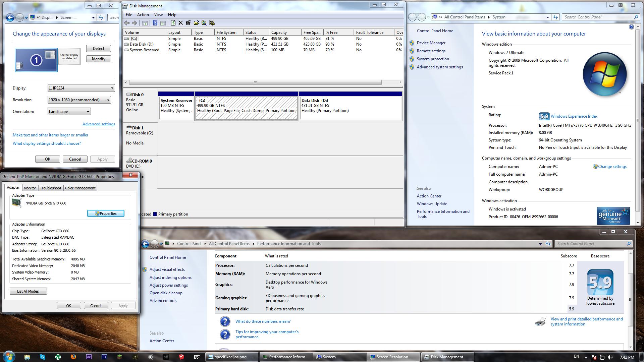The width and height of the screenshot is (644, 362).
Task: Click the settings view icon at end of Disk Management toolbar
Action: [x=212, y=23]
